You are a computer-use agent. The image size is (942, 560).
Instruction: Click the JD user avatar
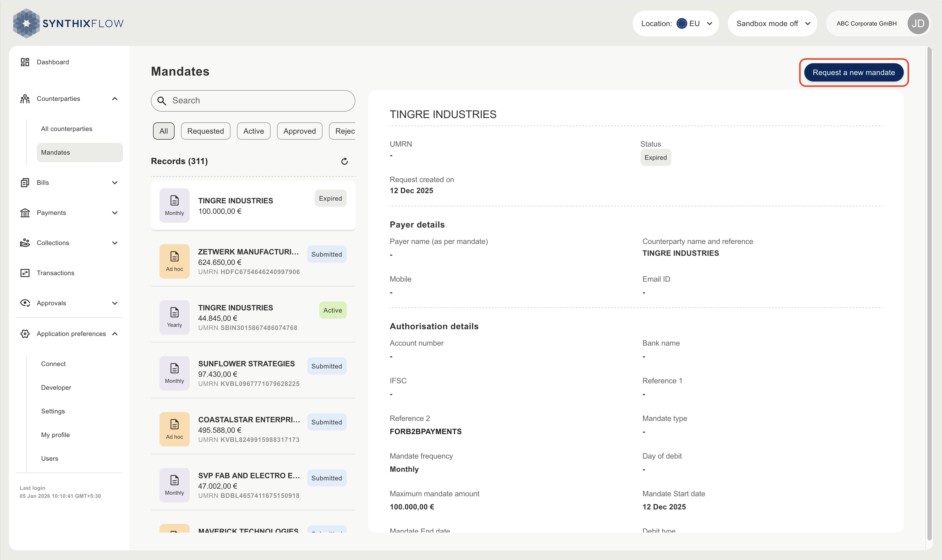click(918, 23)
